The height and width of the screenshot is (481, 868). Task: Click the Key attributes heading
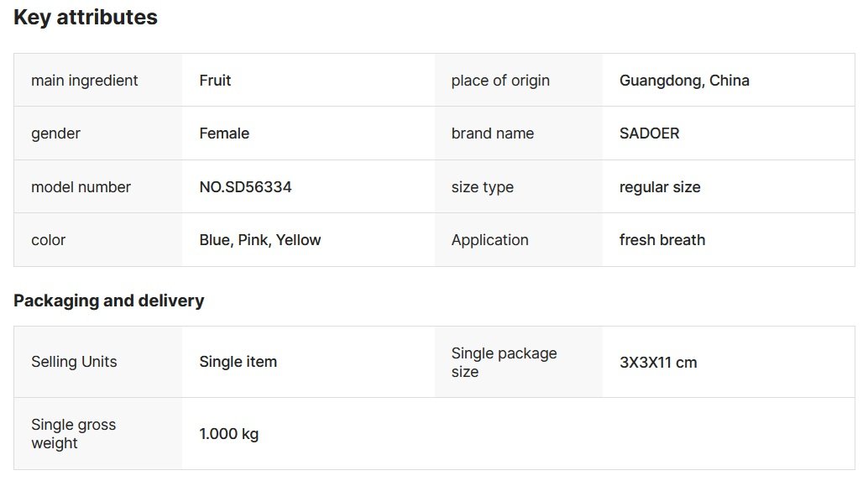coord(86,18)
